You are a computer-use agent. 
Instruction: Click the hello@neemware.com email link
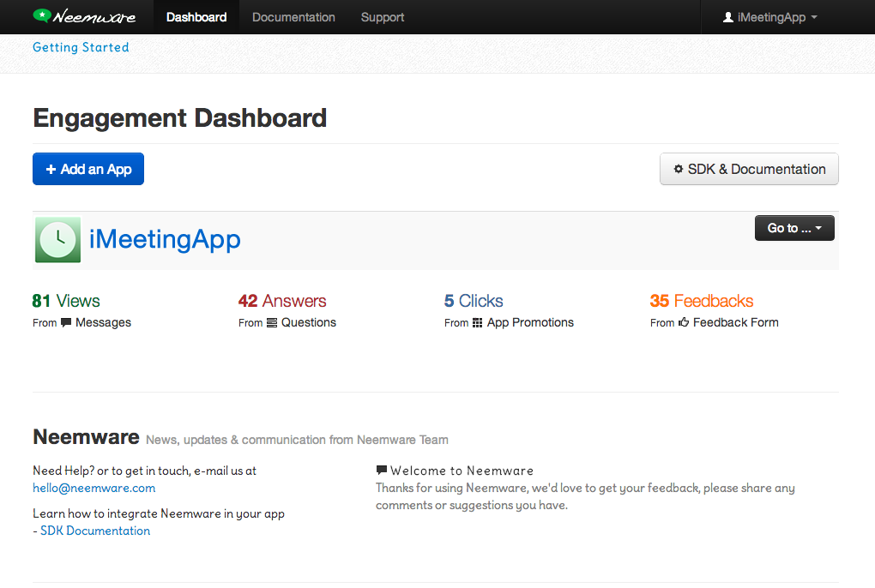[x=94, y=488]
